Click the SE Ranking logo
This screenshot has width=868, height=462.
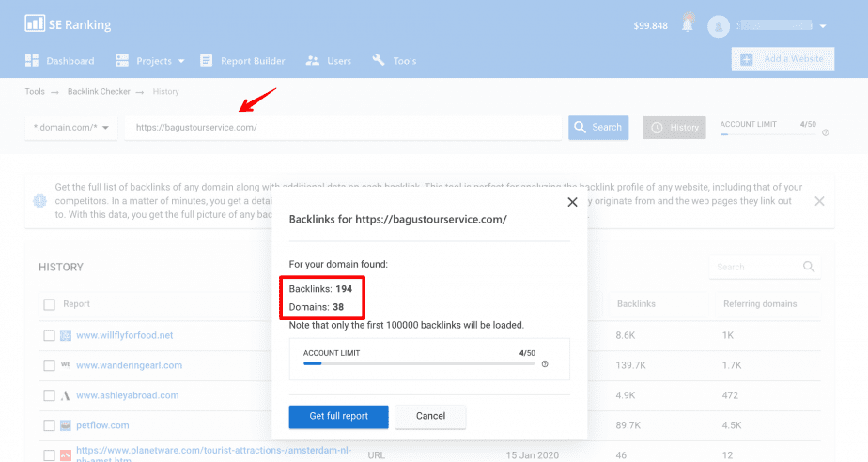point(68,24)
